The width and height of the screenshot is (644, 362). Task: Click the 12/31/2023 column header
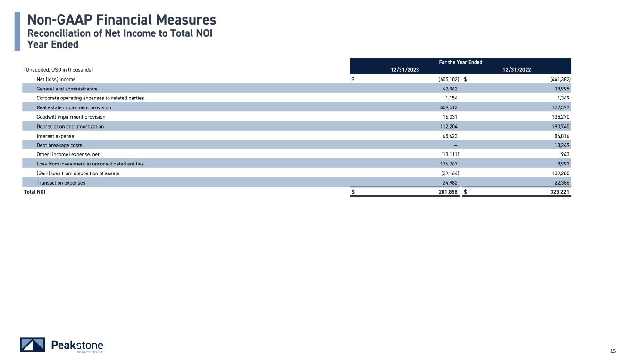405,70
